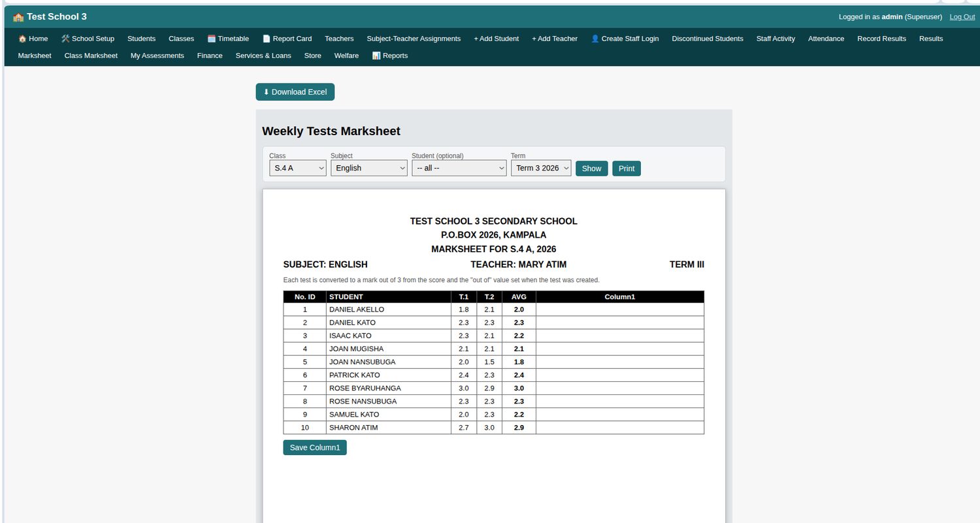Open Staff Activity page
This screenshot has height=523, width=980.
[x=776, y=39]
